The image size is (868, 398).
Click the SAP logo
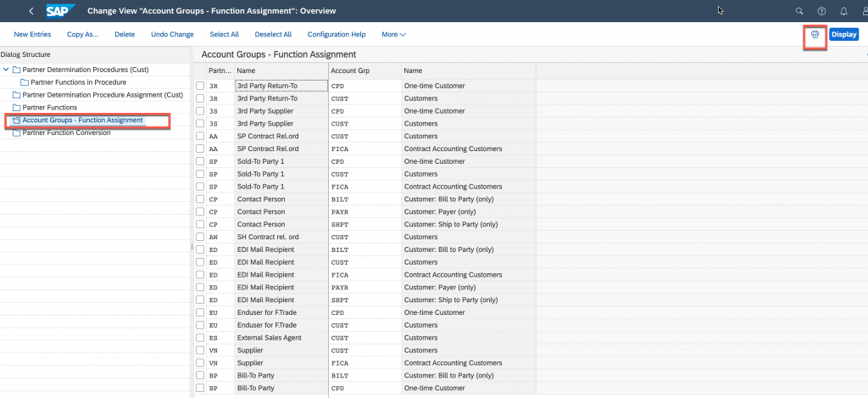(58, 11)
